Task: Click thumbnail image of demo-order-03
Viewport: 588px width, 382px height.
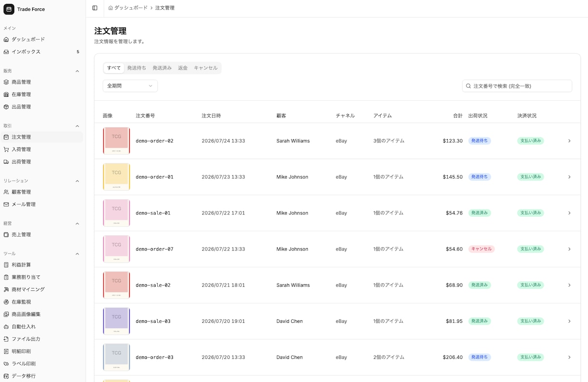Action: click(x=116, y=357)
